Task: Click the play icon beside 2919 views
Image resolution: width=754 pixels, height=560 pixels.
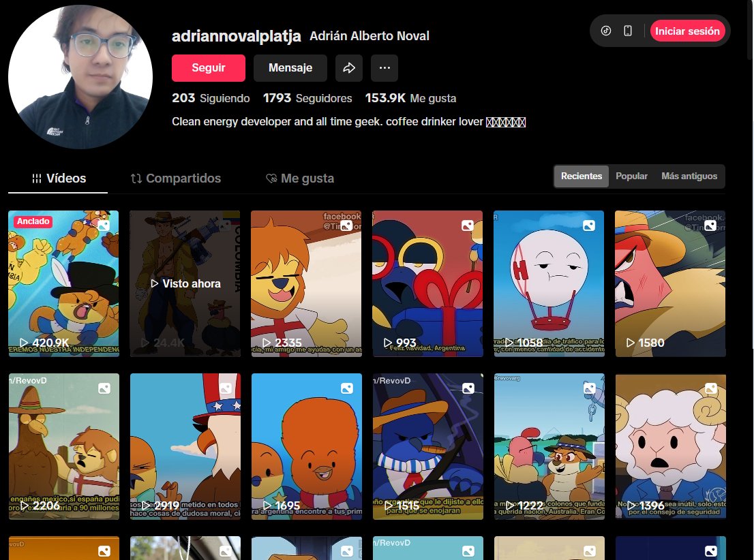Action: tap(146, 505)
